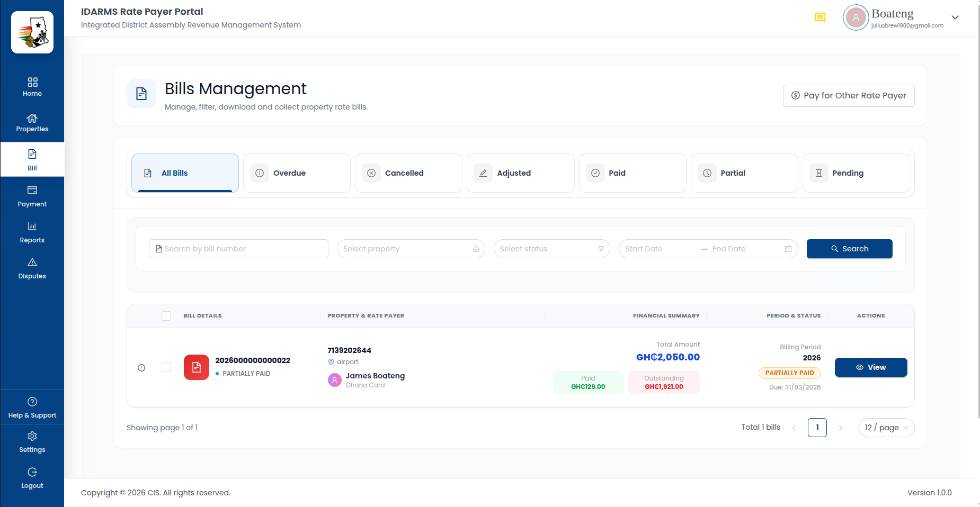Click the next page arrow

pyautogui.click(x=841, y=428)
